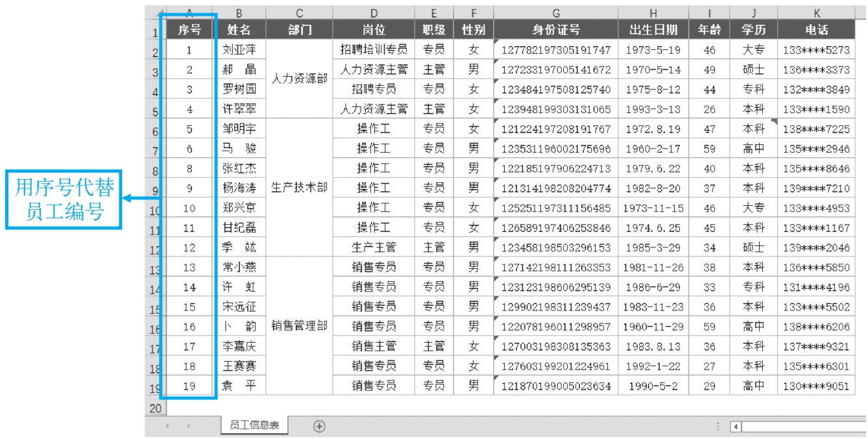Viewport: 868px width, 439px height.
Task: Click the 生产主管 position cell
Action: point(374,247)
